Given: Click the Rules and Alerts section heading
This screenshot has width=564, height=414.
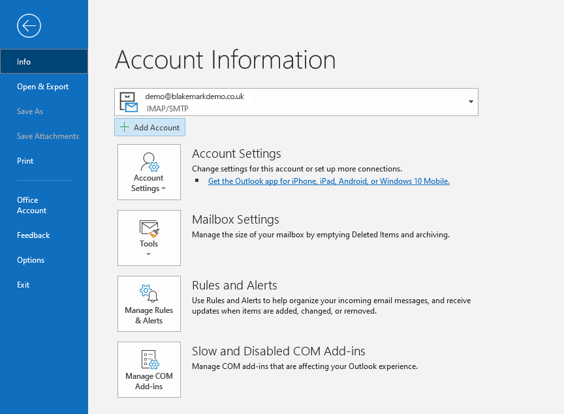Looking at the screenshot, I should pos(235,286).
